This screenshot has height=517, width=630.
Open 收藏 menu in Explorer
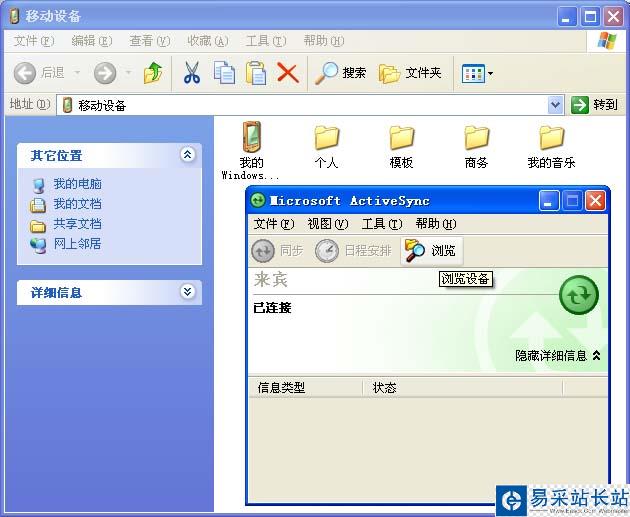pyautogui.click(x=208, y=41)
